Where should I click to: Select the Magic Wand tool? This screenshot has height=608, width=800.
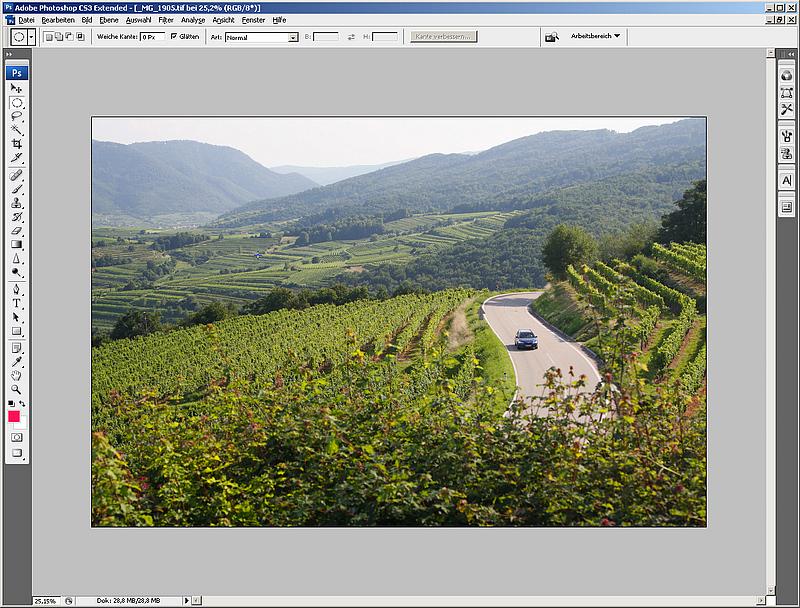[16, 130]
